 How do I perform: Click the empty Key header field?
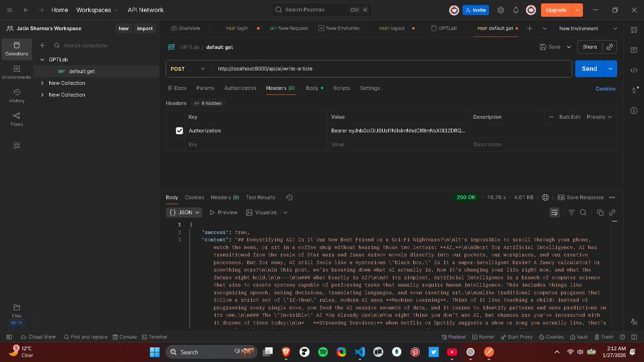coord(256,144)
